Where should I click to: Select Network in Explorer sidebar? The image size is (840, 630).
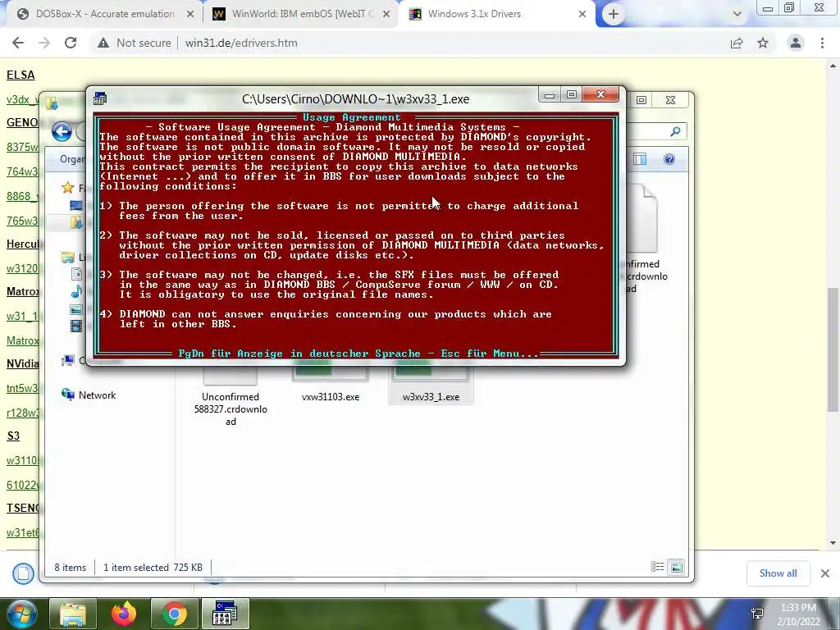[x=97, y=395]
